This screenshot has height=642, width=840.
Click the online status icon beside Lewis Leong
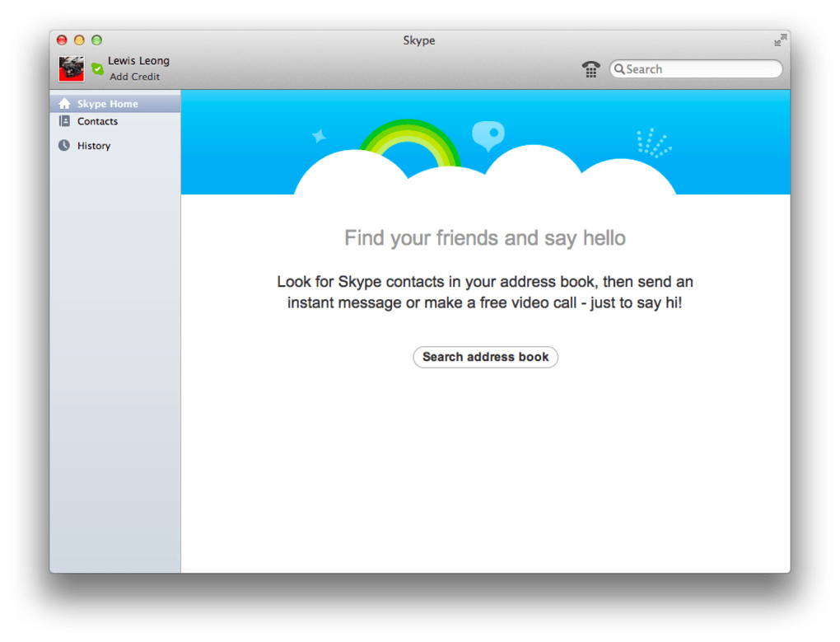pos(97,68)
